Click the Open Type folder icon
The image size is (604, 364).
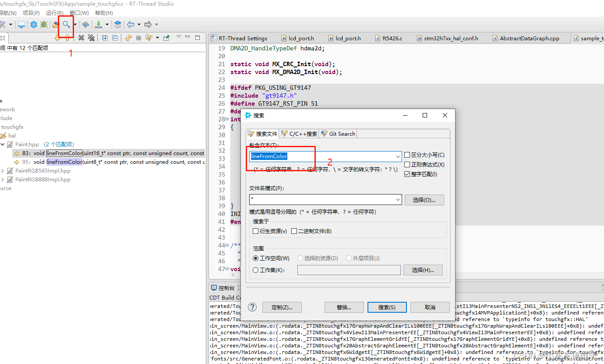click(56, 25)
